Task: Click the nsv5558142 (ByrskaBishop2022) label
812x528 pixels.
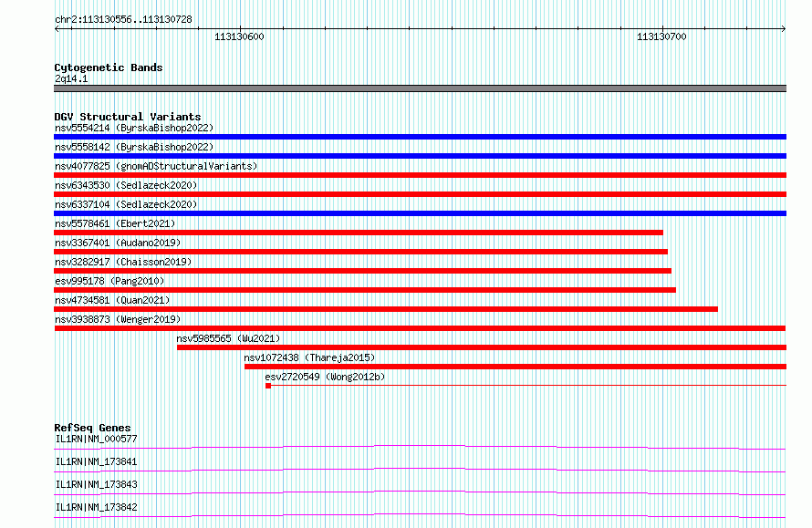Action: coord(134,147)
